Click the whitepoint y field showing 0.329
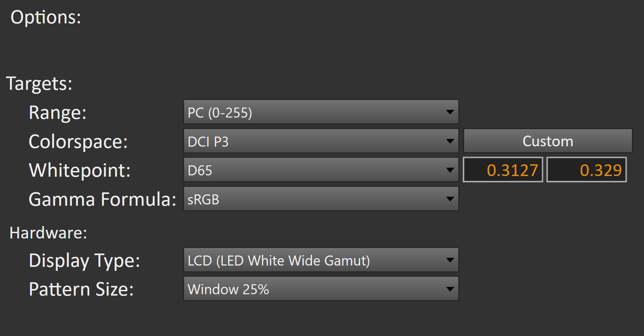Image resolution: width=644 pixels, height=336 pixels. pos(586,170)
